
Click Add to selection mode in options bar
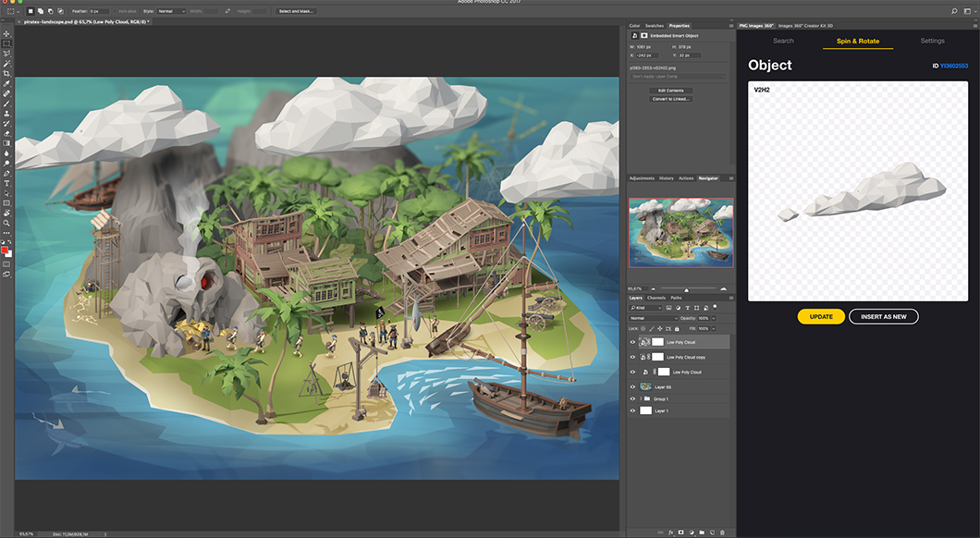tap(40, 11)
